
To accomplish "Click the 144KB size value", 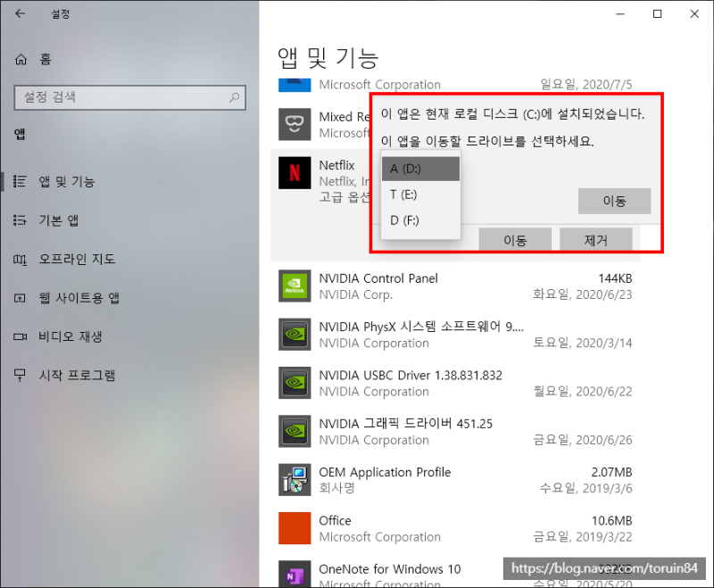I will (615, 278).
